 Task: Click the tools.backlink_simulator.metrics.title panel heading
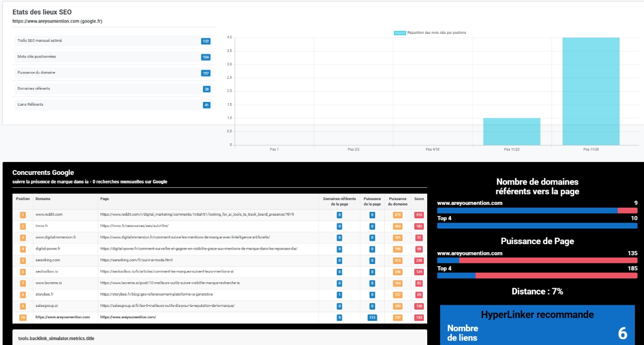pos(57,339)
